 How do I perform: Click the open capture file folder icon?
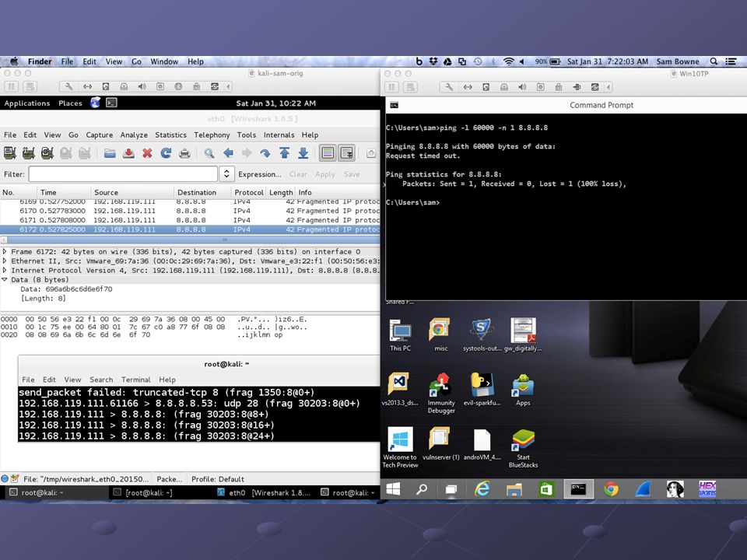(x=110, y=153)
